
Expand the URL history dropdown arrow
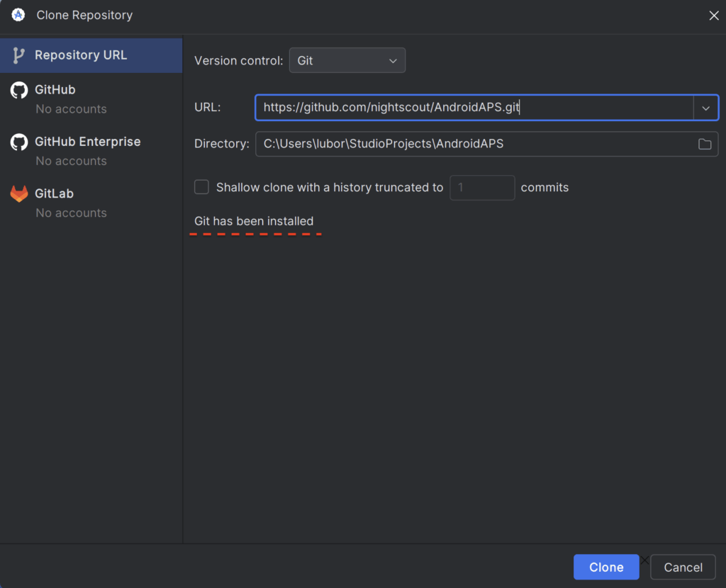[705, 108]
